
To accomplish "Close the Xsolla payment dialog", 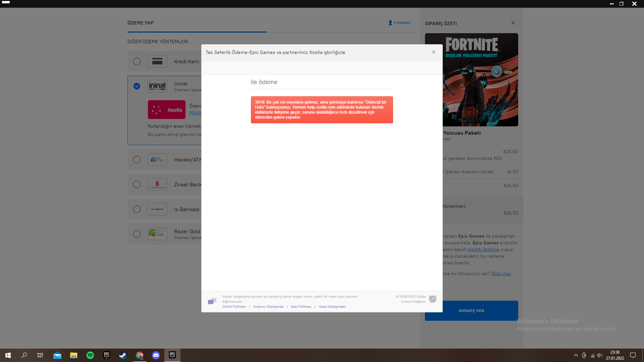I will click(434, 52).
